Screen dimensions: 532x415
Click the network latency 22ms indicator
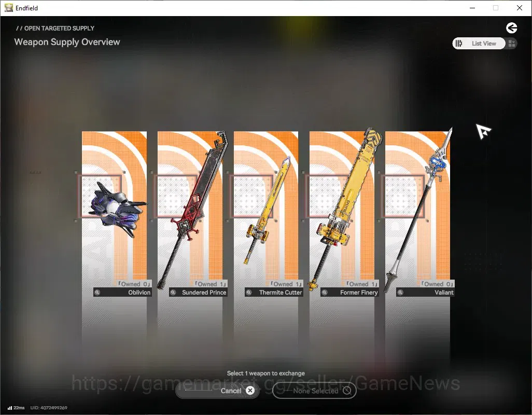(16, 408)
